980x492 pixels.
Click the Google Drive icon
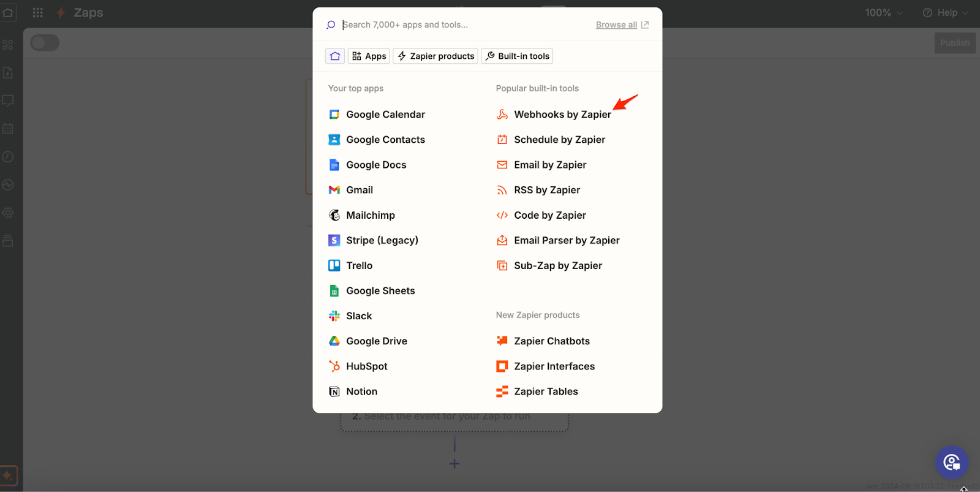(x=334, y=341)
